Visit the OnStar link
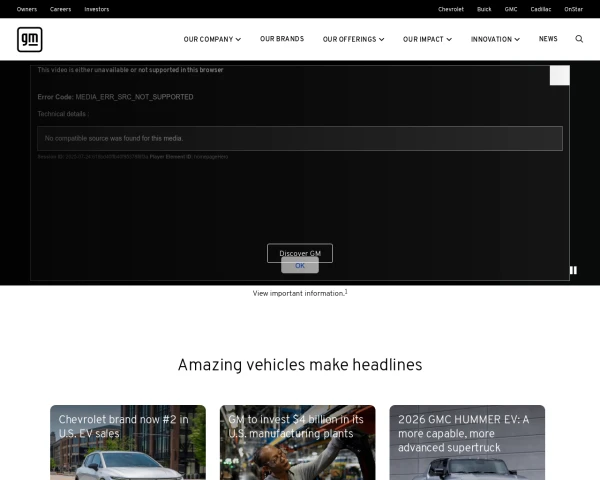The width and height of the screenshot is (600, 480). pos(574,9)
